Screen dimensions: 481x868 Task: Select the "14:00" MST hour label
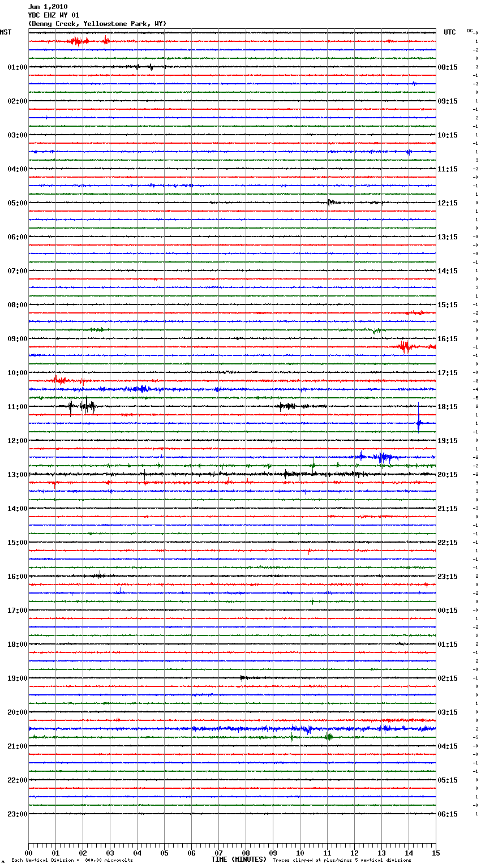click(x=18, y=509)
